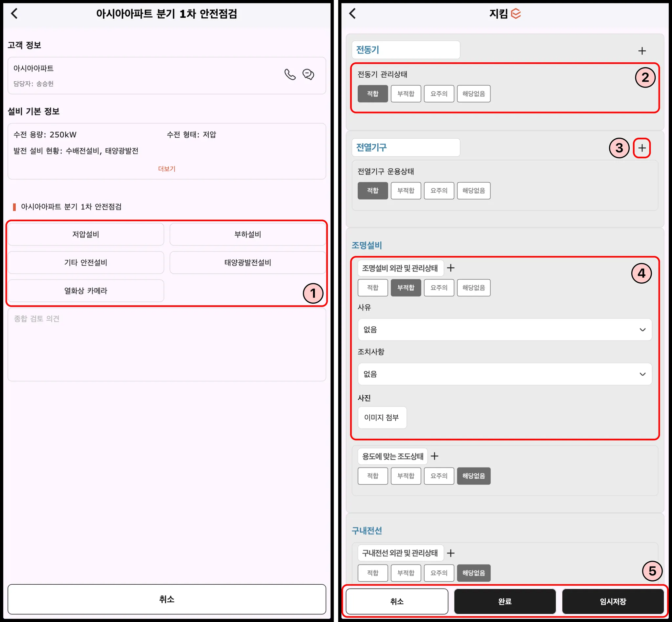The image size is (672, 622).
Task: Click plus next to 용도에 맞는 조도상태
Action: 434,456
